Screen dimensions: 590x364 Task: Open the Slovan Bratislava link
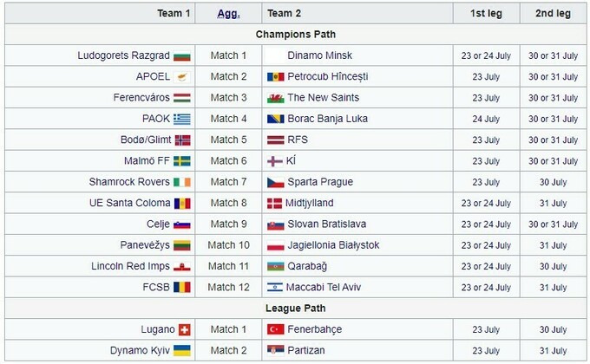[x=326, y=224]
